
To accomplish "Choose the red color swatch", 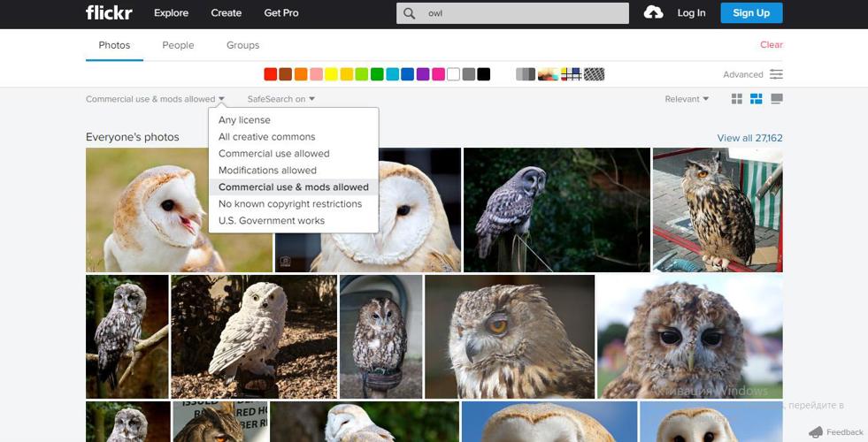I will (271, 74).
